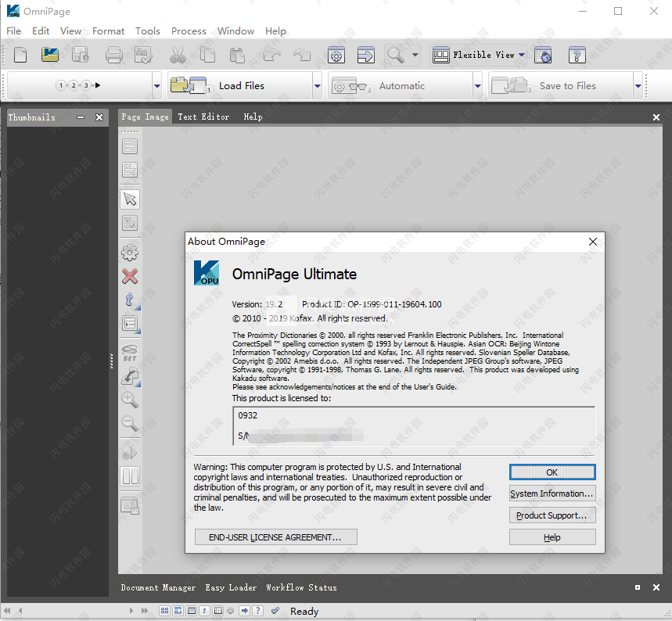Open the Tools menu
672x621 pixels.
pyautogui.click(x=148, y=31)
